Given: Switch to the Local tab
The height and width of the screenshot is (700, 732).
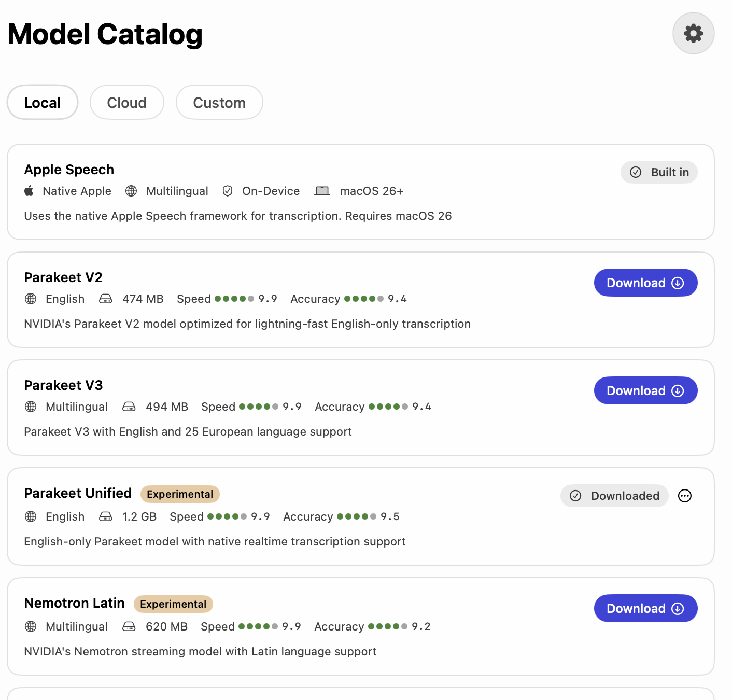Looking at the screenshot, I should click(43, 103).
